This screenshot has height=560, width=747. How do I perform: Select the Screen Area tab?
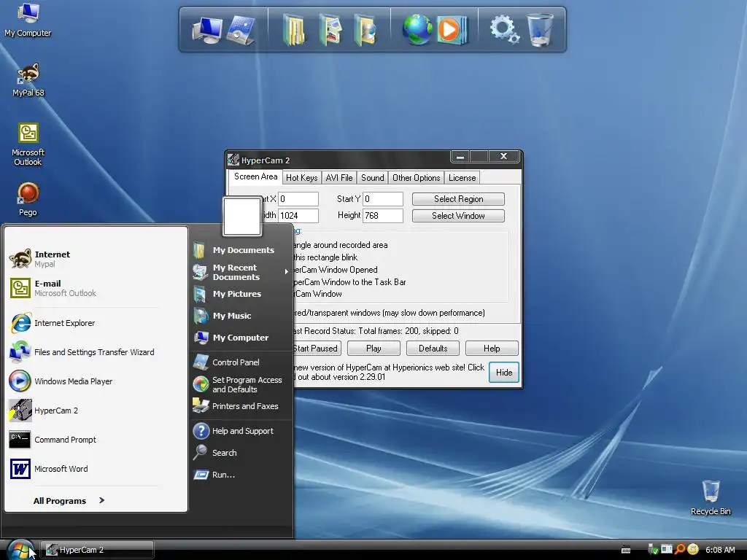[255, 176]
